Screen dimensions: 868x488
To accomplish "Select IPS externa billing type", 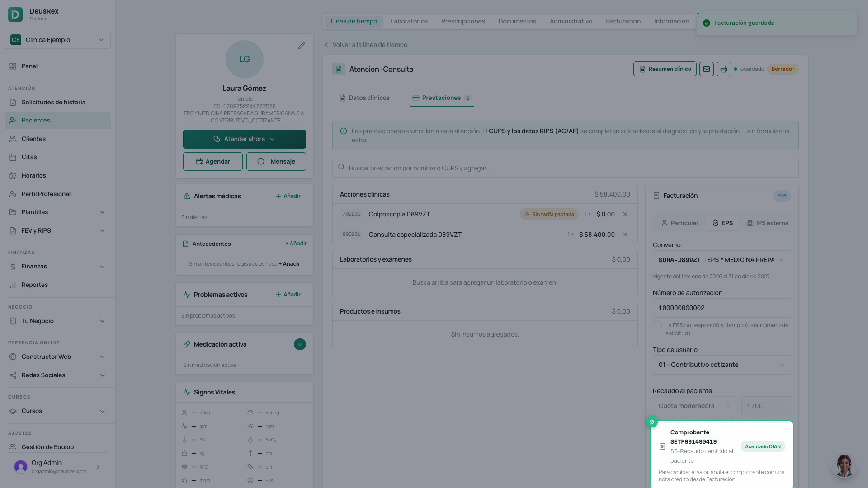I will coord(767,223).
